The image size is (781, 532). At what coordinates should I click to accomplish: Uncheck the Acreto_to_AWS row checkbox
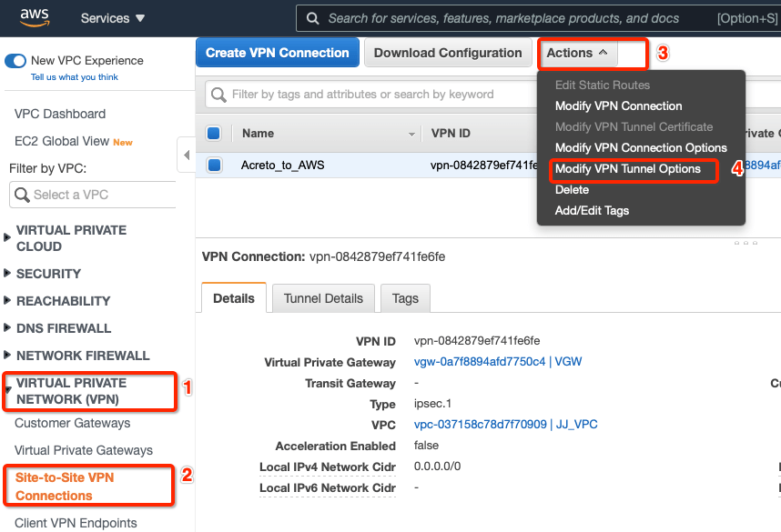(x=215, y=165)
